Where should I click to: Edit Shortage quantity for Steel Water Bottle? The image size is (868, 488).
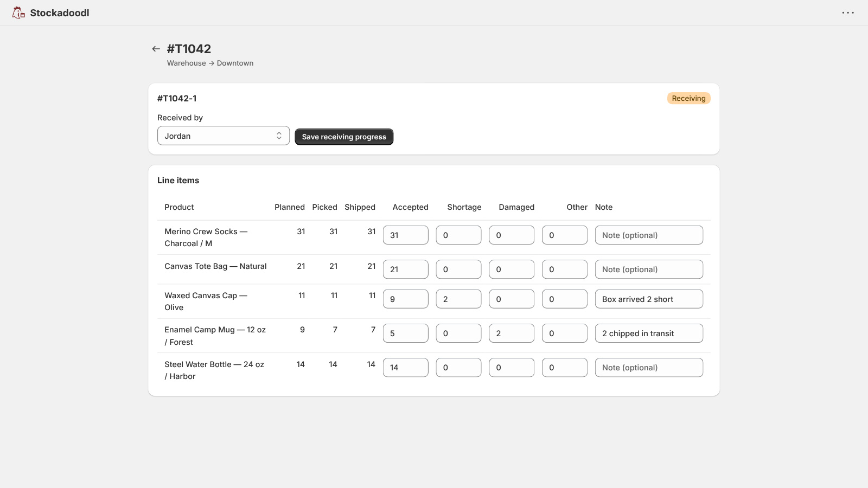(x=458, y=368)
